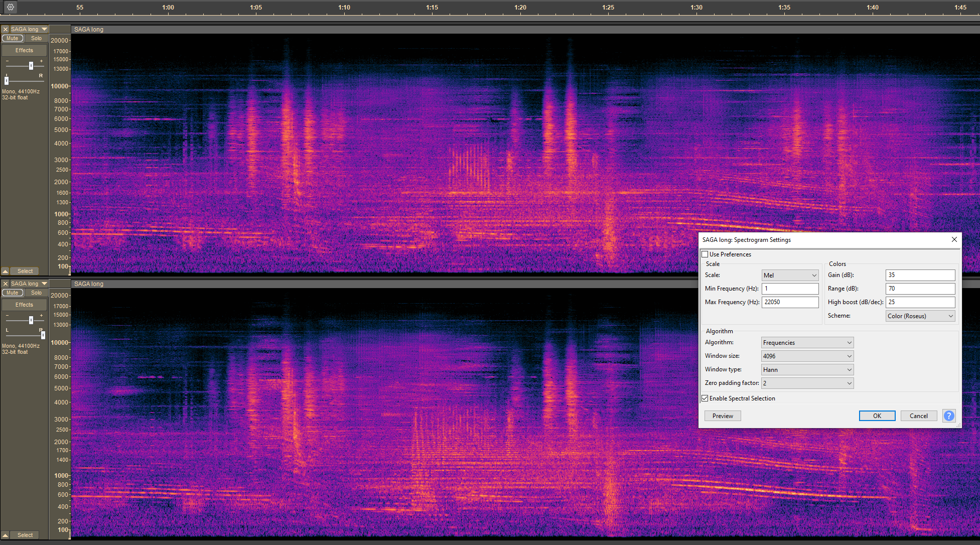Solo the lower SAGA long track
The width and height of the screenshot is (980, 545).
[36, 293]
